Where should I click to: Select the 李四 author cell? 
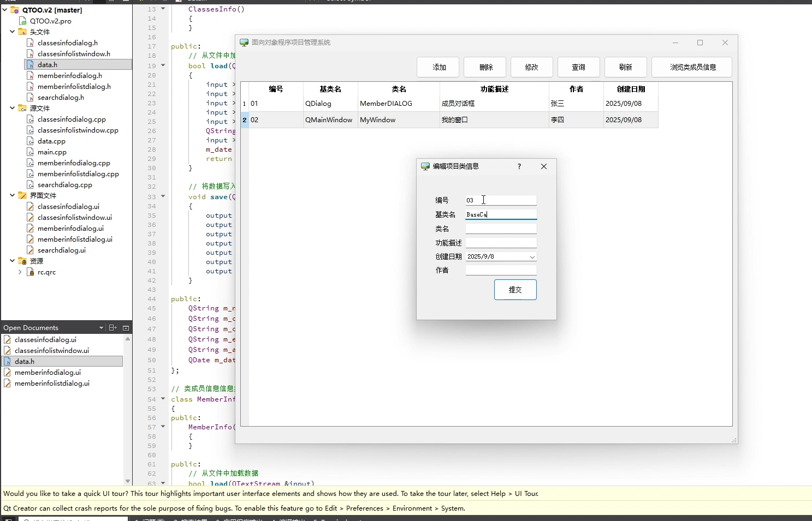(x=576, y=120)
